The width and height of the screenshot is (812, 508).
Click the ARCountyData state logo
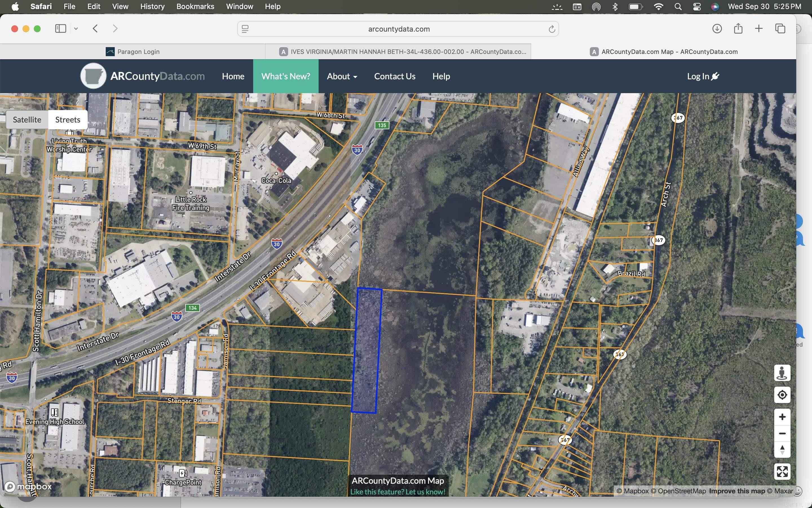point(93,76)
